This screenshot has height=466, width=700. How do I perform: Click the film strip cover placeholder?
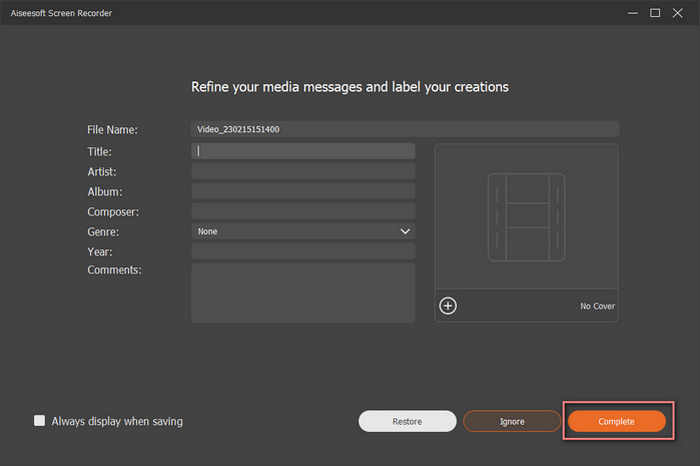pyautogui.click(x=526, y=217)
